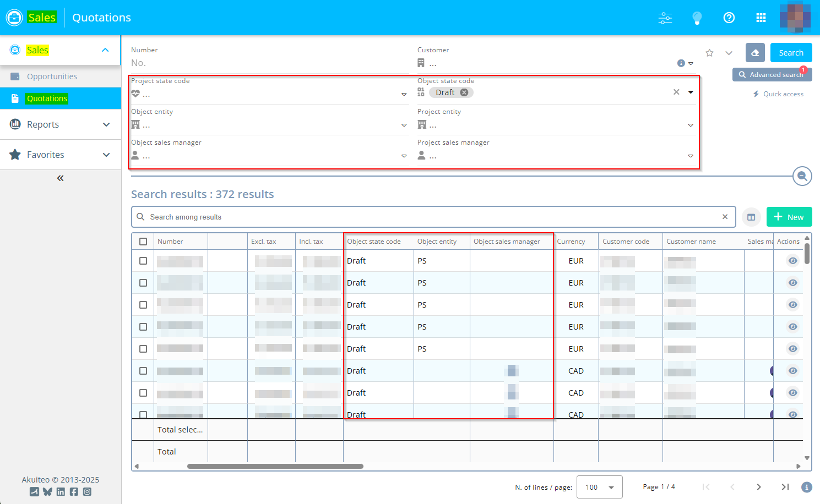Collapse the sidebar with double chevron
820x504 pixels.
(61, 178)
